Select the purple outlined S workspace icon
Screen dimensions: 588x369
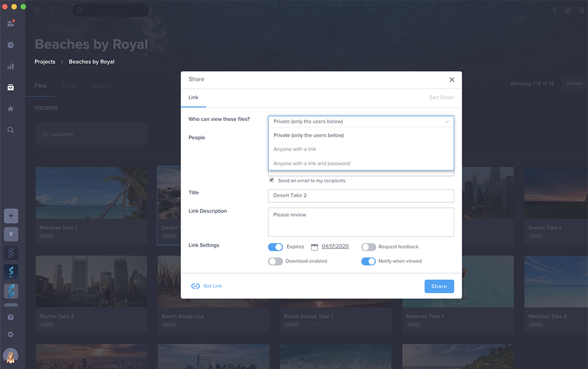[11, 253]
